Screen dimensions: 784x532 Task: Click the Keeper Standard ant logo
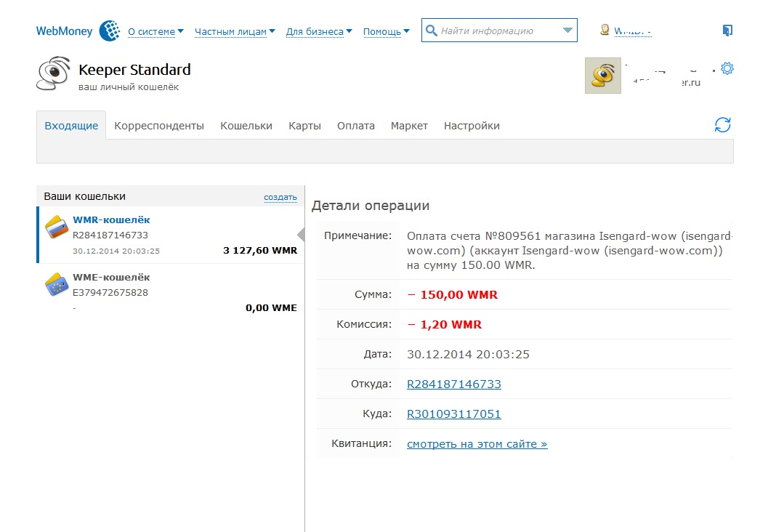pos(54,73)
